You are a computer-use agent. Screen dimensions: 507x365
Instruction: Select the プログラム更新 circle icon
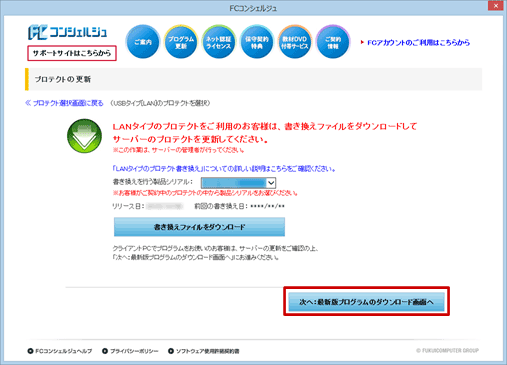(x=181, y=42)
